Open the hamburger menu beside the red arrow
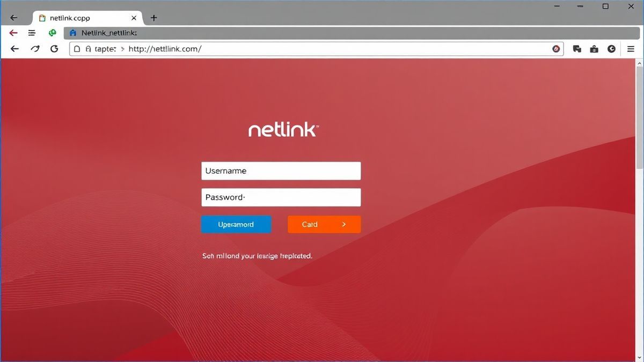644x362 pixels. click(x=32, y=33)
